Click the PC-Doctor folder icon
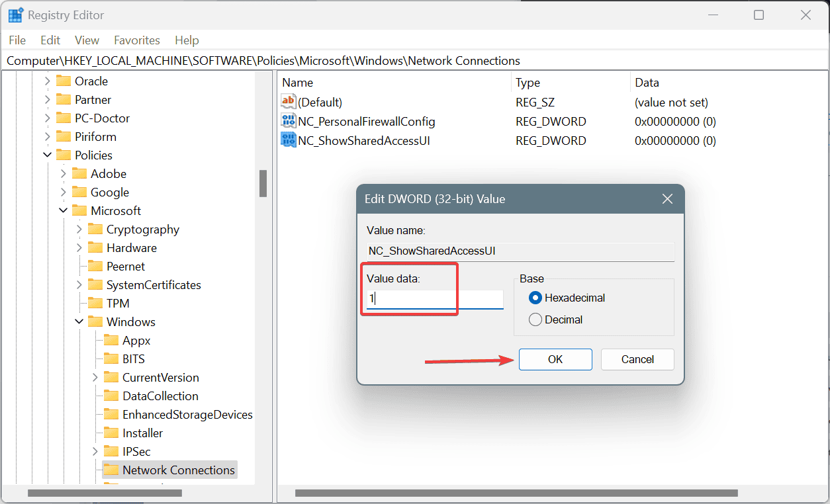The width and height of the screenshot is (830, 504). tap(64, 118)
